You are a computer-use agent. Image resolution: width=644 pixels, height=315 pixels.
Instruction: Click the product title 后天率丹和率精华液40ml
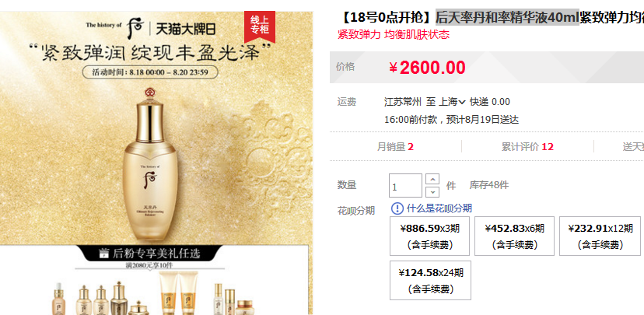[507, 18]
